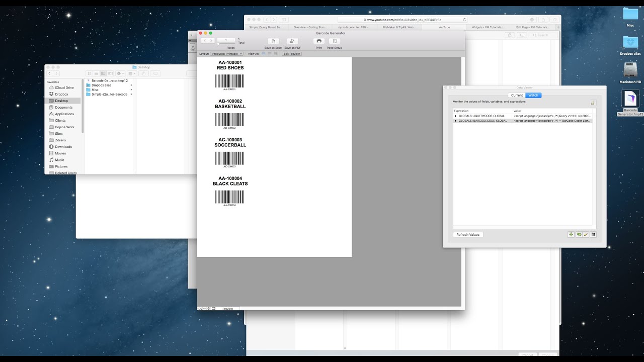
Task: Open the Finder action gear dropdown
Action: tap(120, 73)
